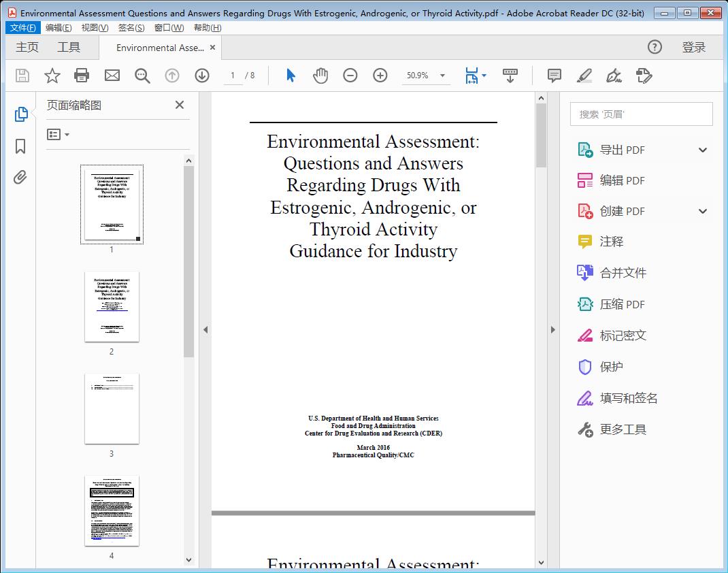Open the zoom percentage dropdown
Screen dimensions: 728x573
[x=442, y=76]
